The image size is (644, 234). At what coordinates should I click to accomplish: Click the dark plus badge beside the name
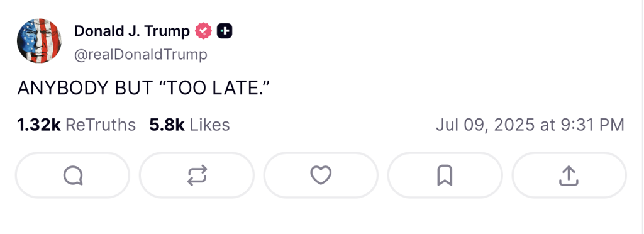tap(225, 31)
